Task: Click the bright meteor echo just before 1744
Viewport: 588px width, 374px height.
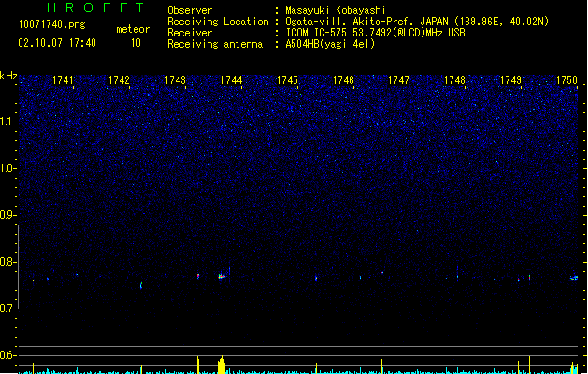Action: tap(222, 277)
